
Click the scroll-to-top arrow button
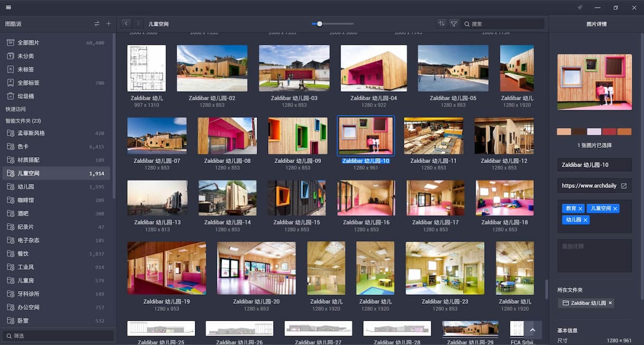[532, 330]
